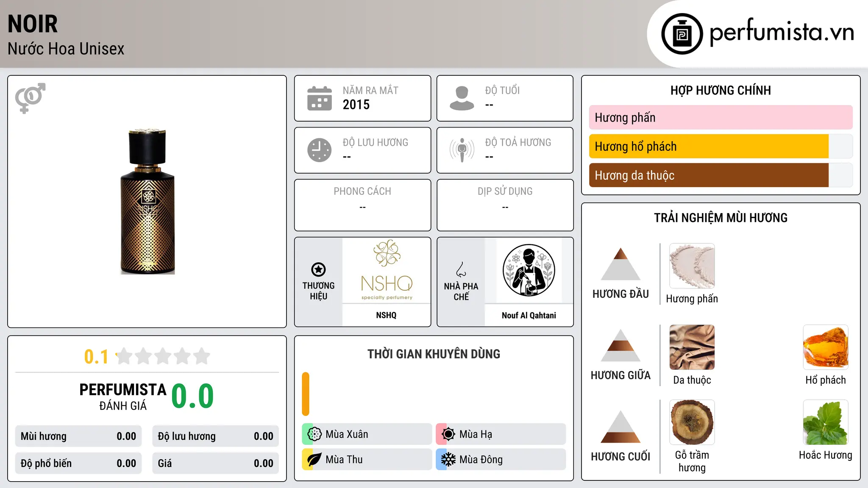
Task: Click the calendar icon beside Năm ra mắt
Action: [320, 98]
